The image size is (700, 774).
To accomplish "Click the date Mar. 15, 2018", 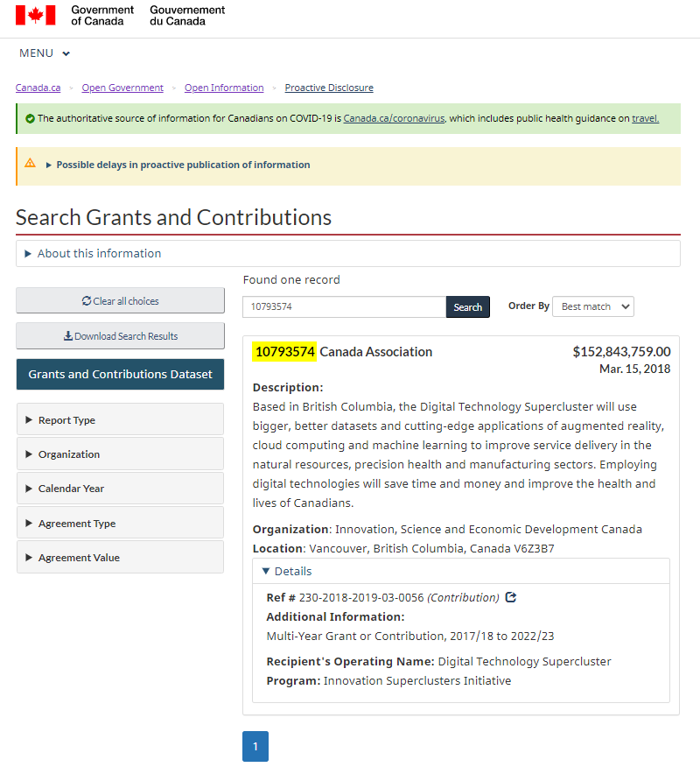I will [635, 369].
